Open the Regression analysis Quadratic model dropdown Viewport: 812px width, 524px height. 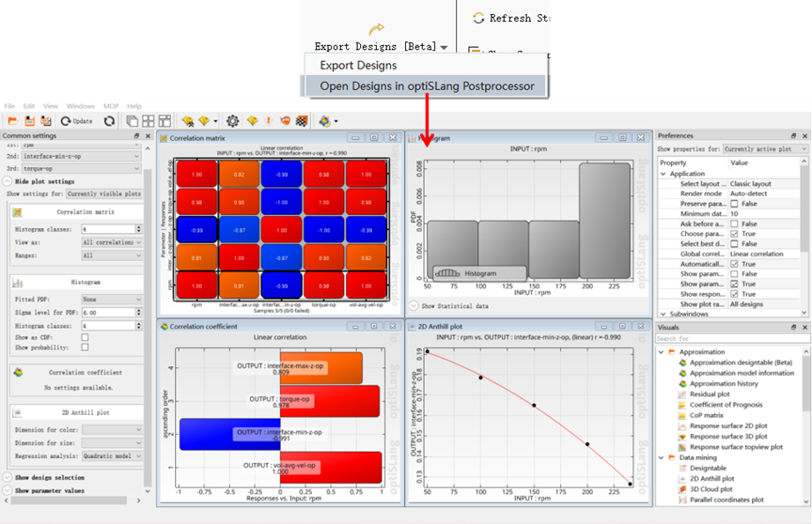tap(112, 456)
